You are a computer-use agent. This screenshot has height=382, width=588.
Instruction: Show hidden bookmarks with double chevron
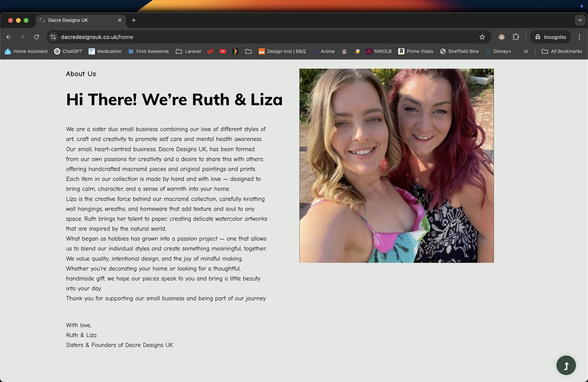(526, 51)
